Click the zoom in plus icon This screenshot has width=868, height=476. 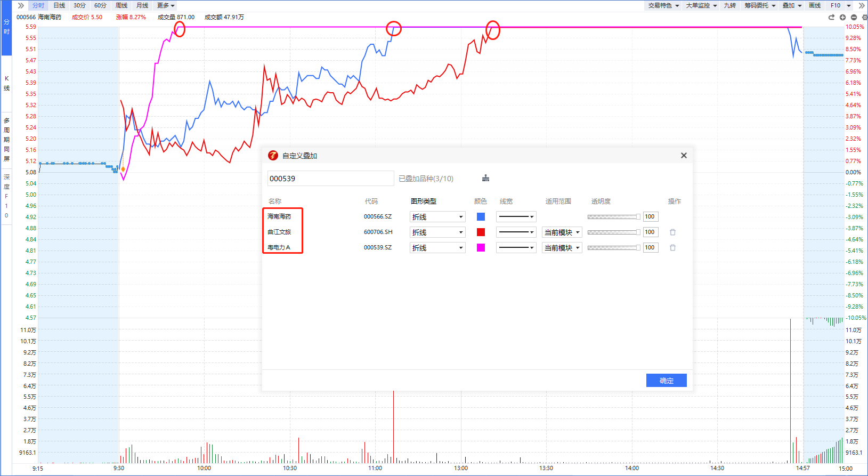point(842,18)
